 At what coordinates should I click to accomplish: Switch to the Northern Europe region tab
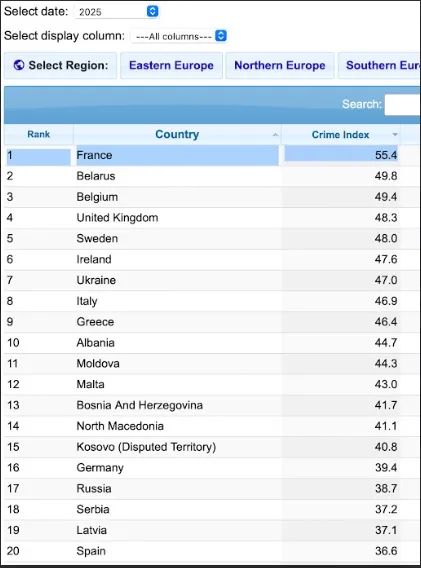point(280,66)
